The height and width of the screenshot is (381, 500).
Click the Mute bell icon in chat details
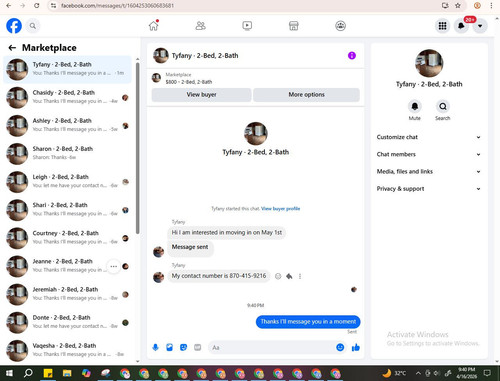(415, 106)
